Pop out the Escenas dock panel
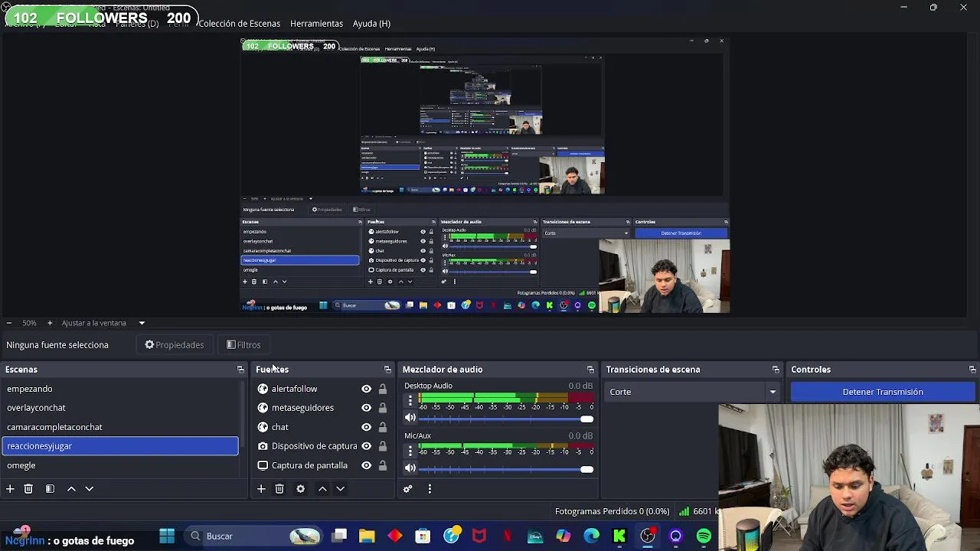Viewport: 980px width, 551px height. click(x=240, y=370)
